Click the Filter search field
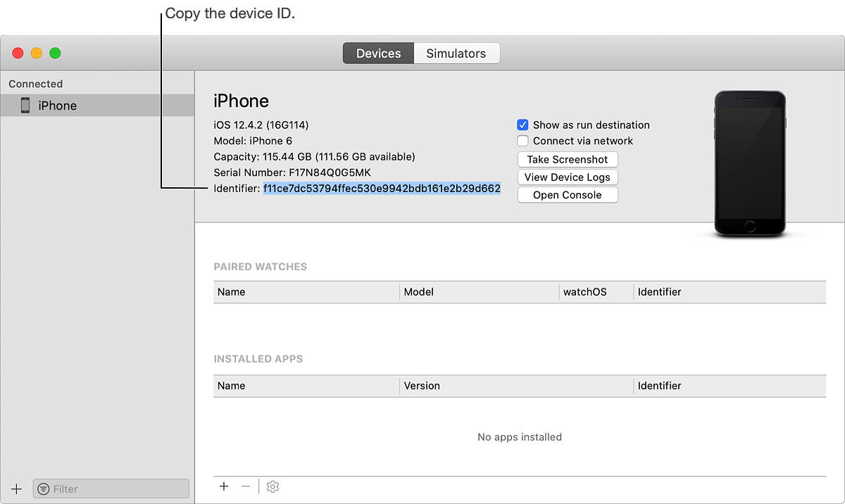The height and width of the screenshot is (504, 845). 111,489
